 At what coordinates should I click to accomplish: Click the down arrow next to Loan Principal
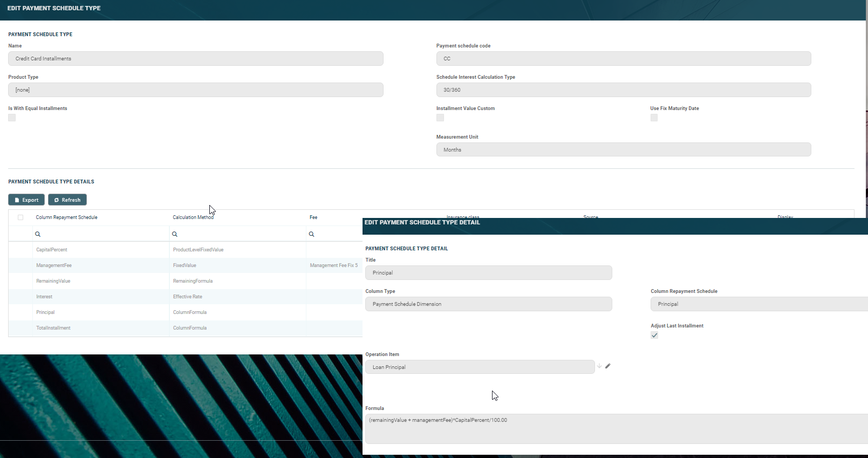[599, 366]
